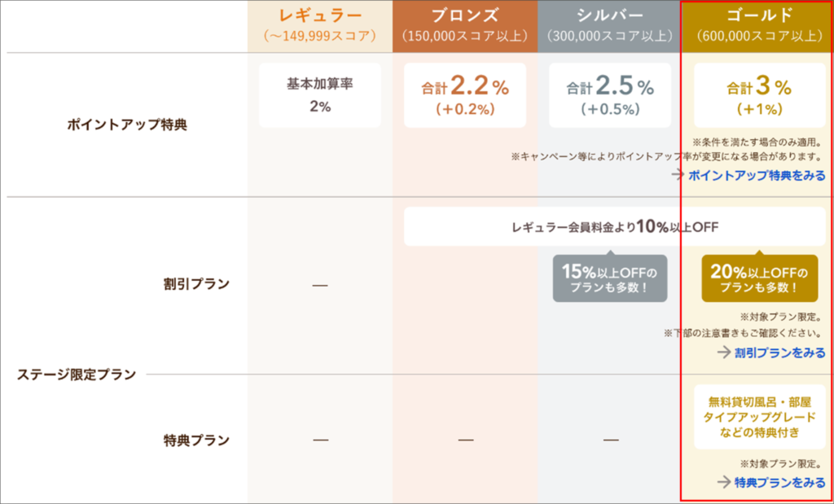Open the ポイントアップ特典をみる link
The image size is (834, 504).
[x=757, y=175]
